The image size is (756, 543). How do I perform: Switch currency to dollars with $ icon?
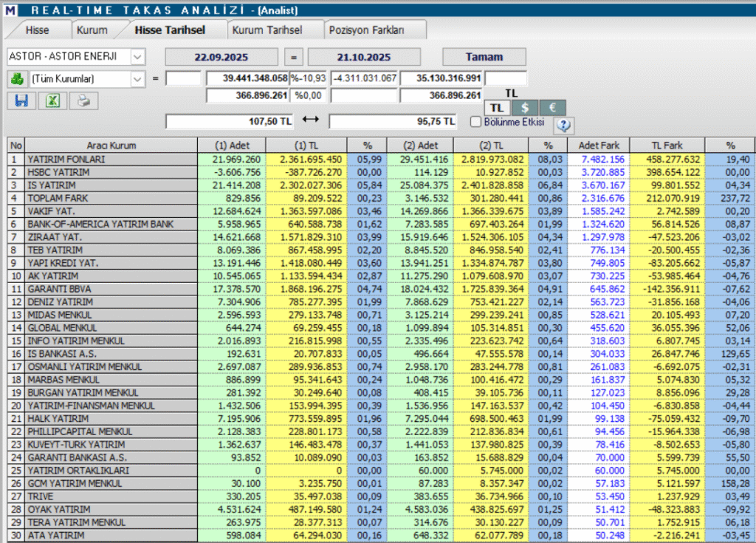tap(524, 108)
